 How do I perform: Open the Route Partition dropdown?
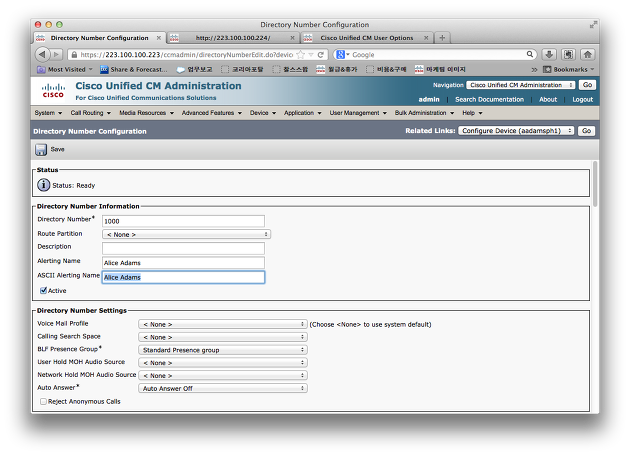186,234
